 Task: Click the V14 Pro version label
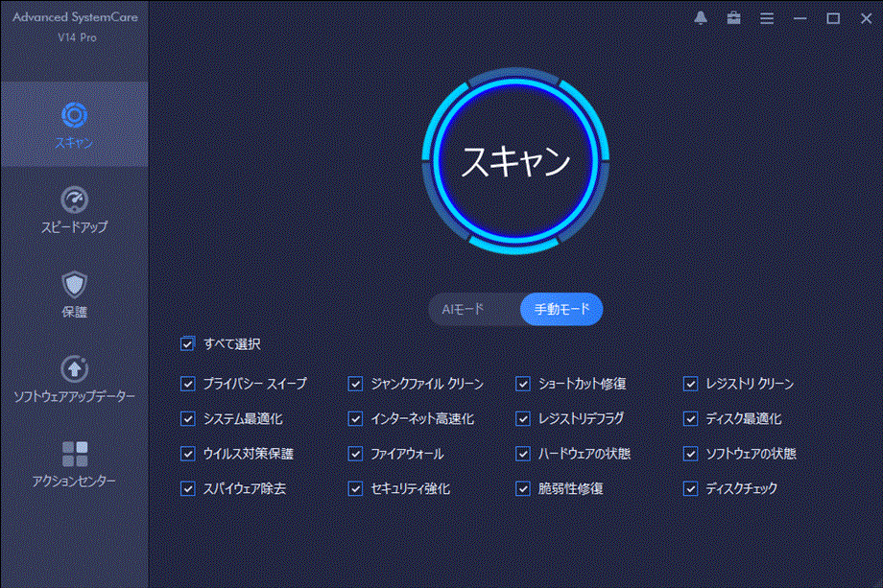77,37
